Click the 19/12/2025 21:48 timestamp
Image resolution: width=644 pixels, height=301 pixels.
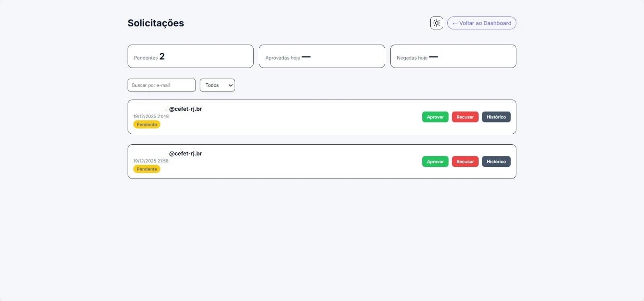[x=151, y=116]
